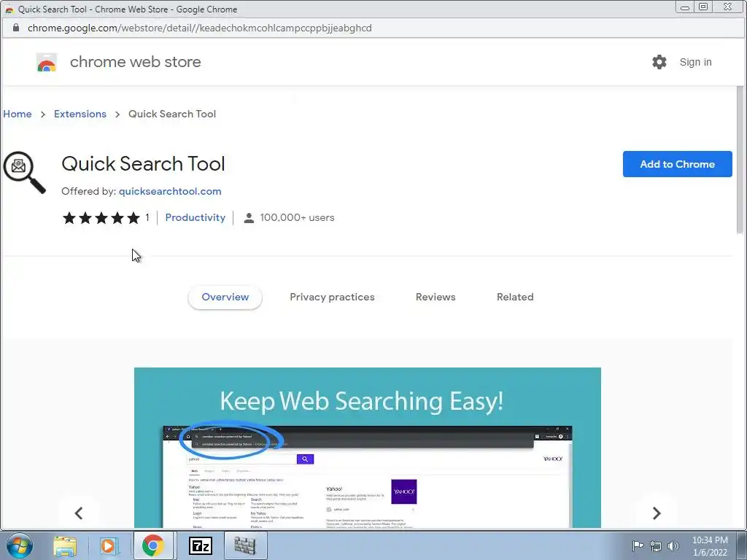The width and height of the screenshot is (747, 560).
Task: Open 7-Zip from taskbar
Action: (x=201, y=545)
